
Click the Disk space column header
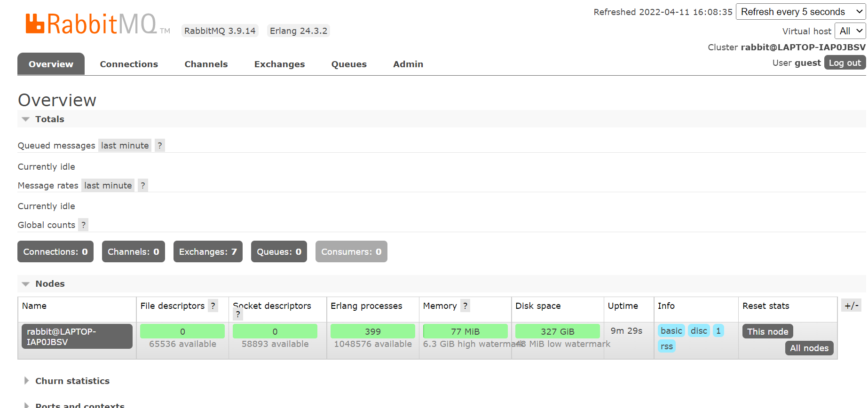538,306
